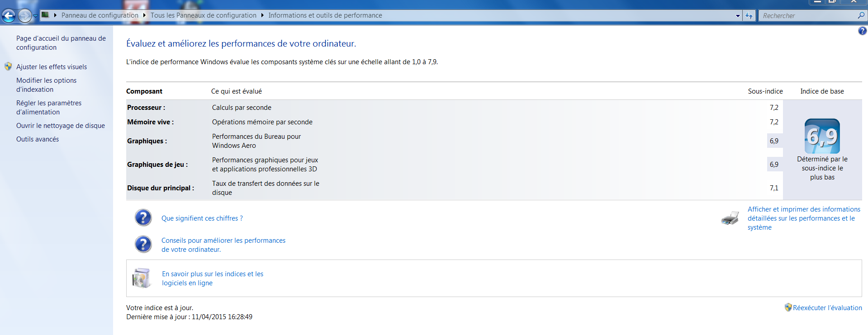Expand arrow after 'Panneau de configuration' breadcrumb

[x=144, y=15]
